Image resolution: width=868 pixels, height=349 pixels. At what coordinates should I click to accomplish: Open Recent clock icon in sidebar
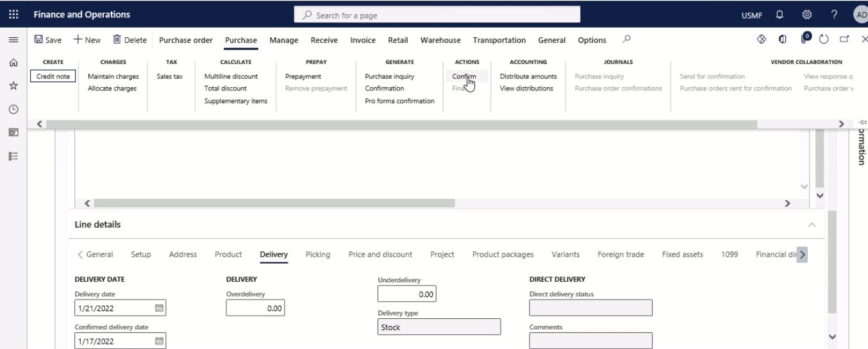(13, 109)
